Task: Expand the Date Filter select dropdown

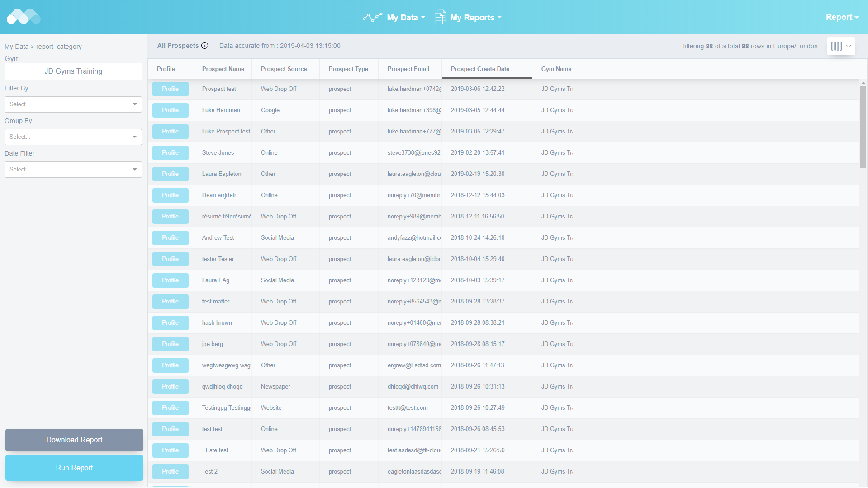Action: [73, 170]
